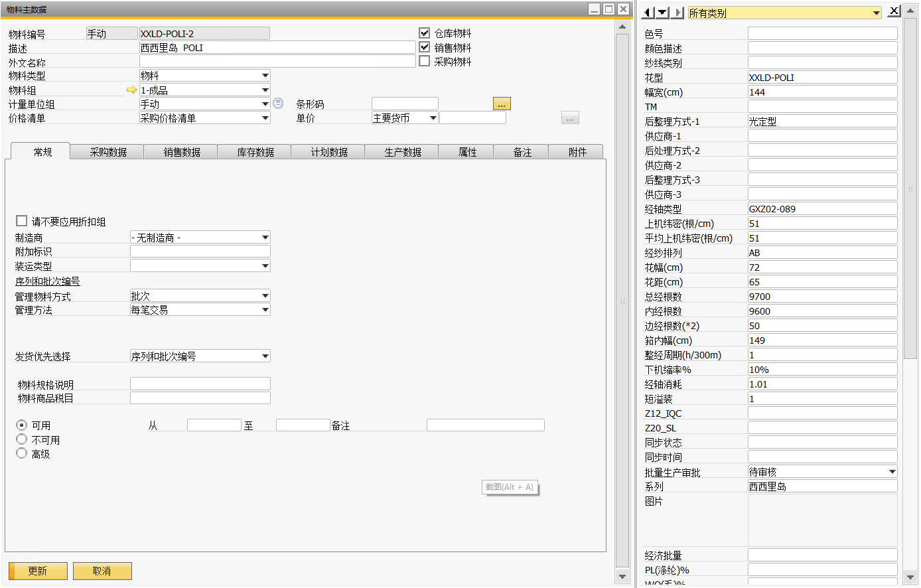The image size is (921, 588).
Task: Click 手动 numbering series button
Action: point(112,33)
